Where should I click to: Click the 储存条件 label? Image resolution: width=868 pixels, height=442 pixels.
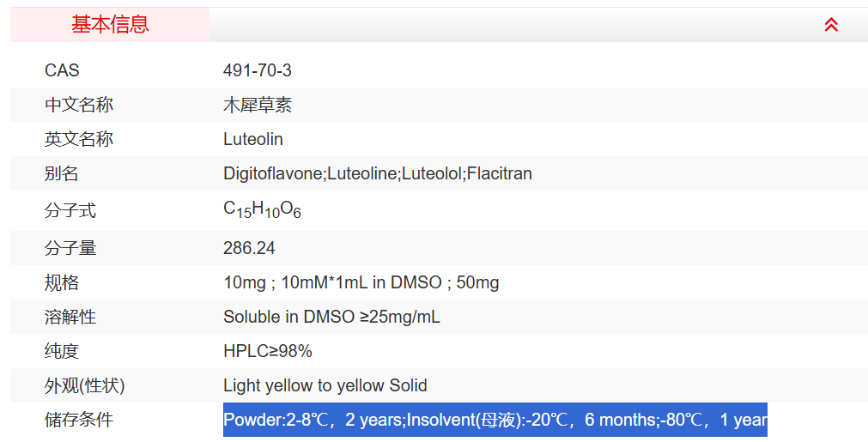(79, 420)
